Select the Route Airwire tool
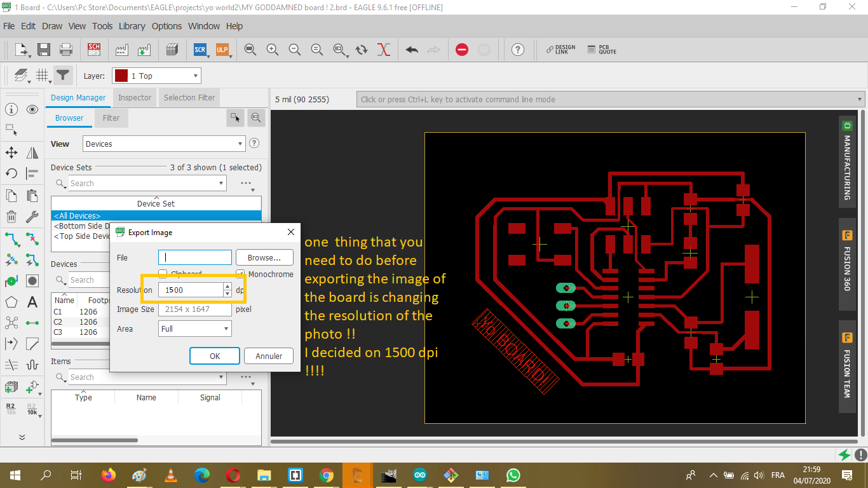The image size is (868, 488). (11, 238)
